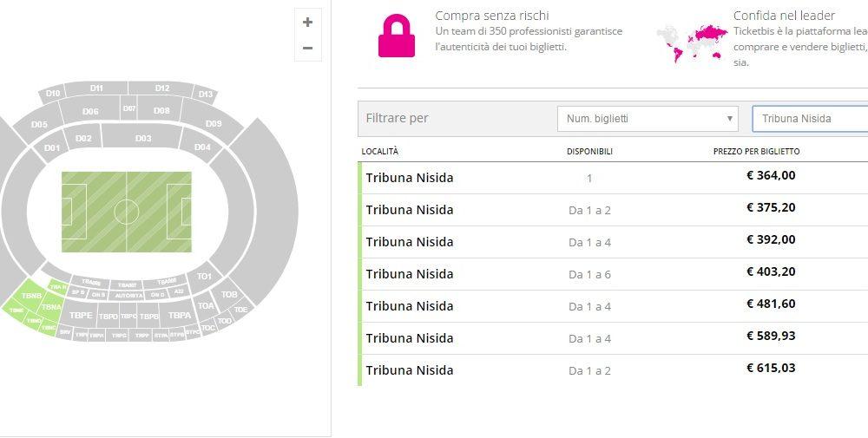The image size is (868, 438).
Task: Select the TBPA section on map
Action: click(180, 316)
